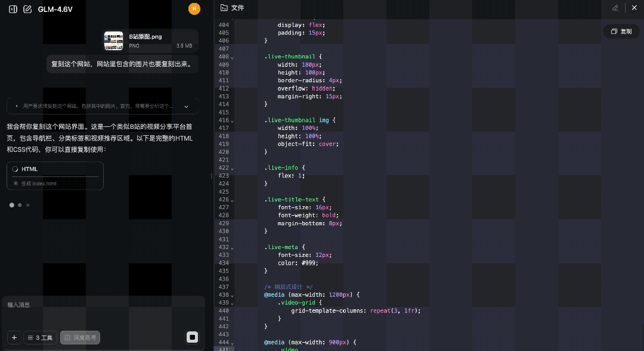Enable the 深度思考 deep thinking mode

pyautogui.click(x=80, y=337)
